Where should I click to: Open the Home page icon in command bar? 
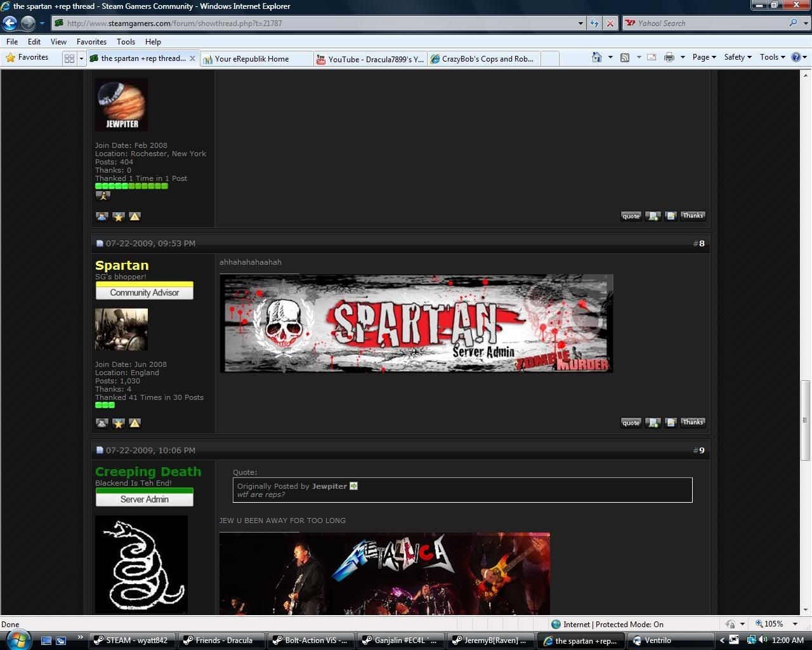point(596,57)
